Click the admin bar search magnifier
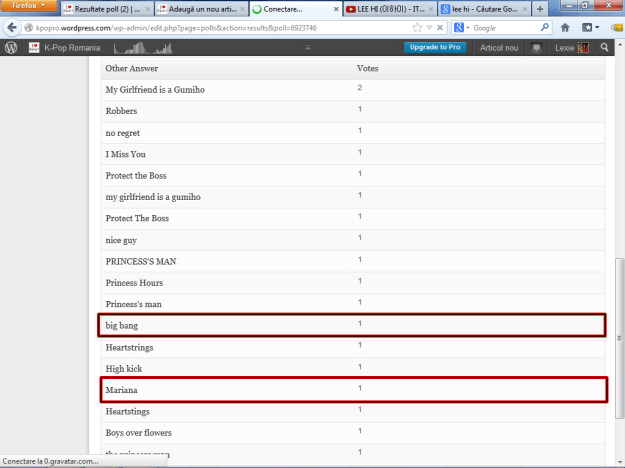625x468 pixels. click(604, 47)
